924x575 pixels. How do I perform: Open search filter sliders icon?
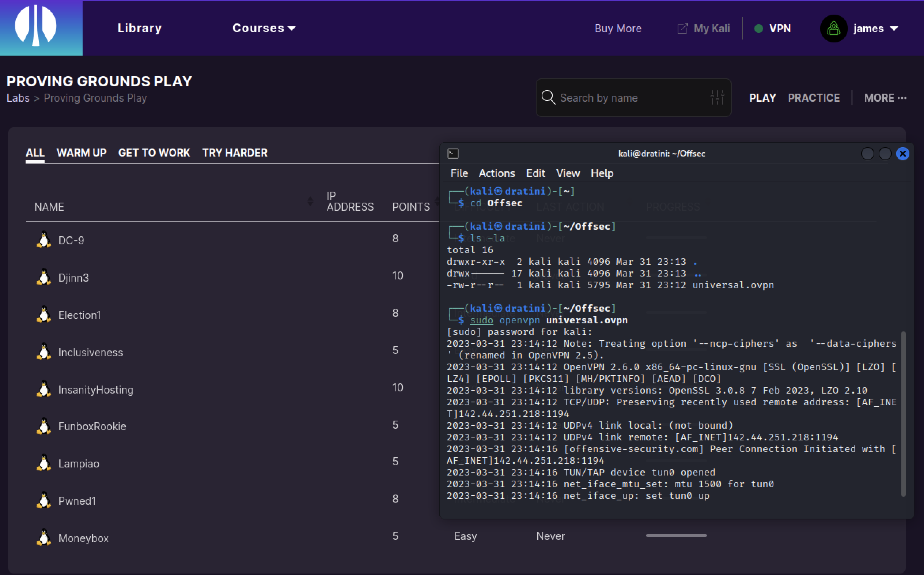point(717,97)
